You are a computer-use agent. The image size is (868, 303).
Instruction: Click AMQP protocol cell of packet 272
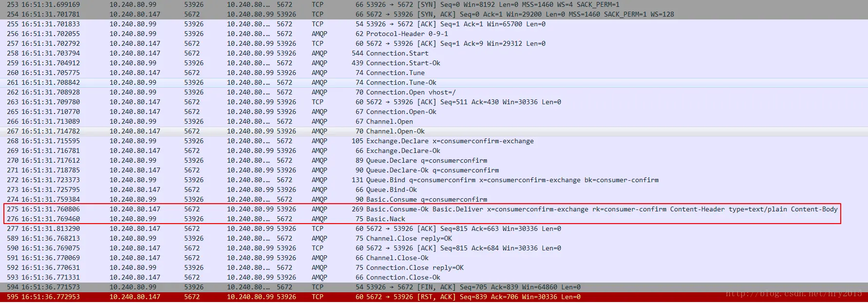pos(320,180)
